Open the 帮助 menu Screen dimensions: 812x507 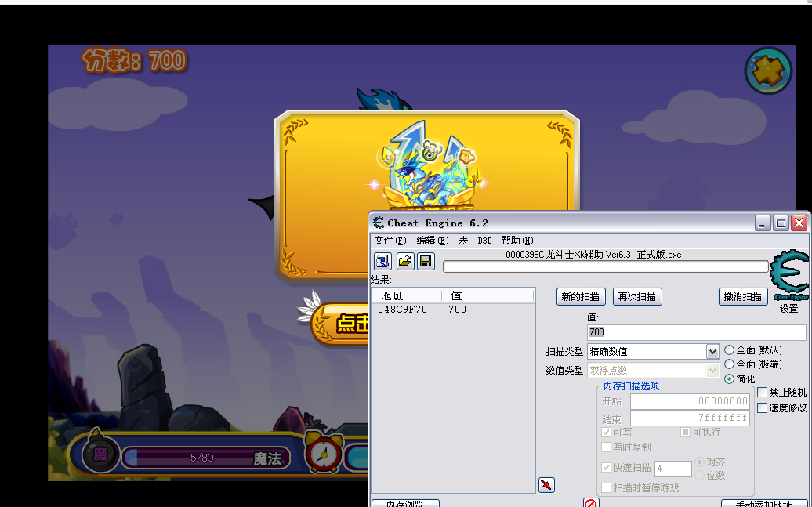517,241
